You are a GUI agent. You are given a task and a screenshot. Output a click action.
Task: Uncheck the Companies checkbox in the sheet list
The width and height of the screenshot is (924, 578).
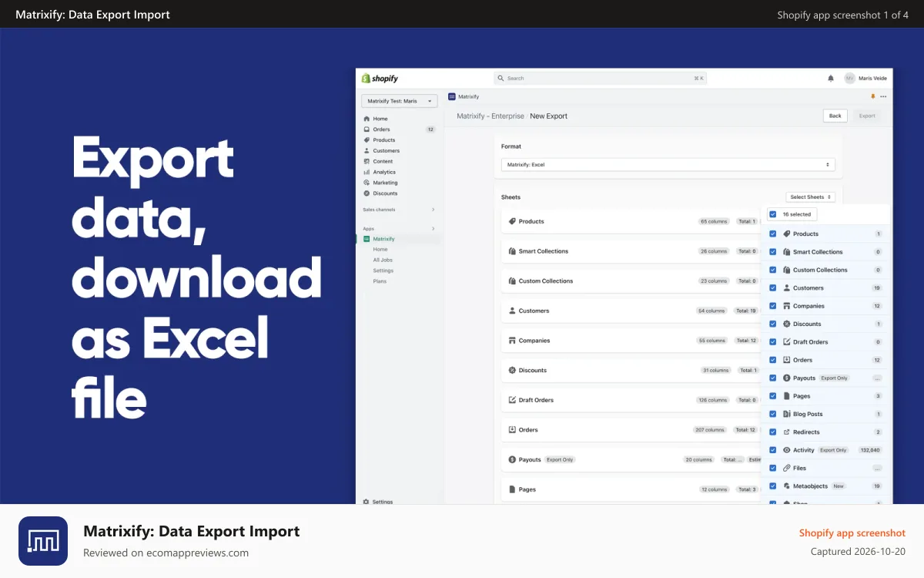click(773, 306)
